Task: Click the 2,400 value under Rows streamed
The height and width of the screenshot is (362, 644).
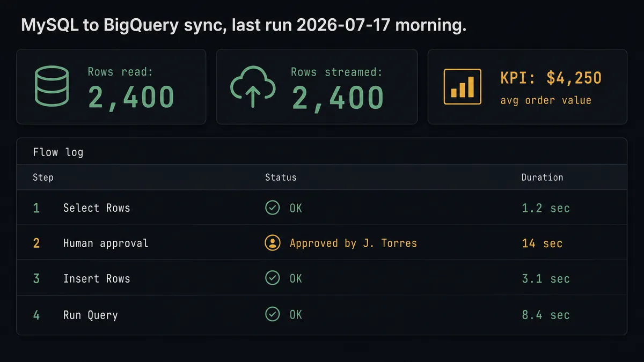Action: click(338, 98)
